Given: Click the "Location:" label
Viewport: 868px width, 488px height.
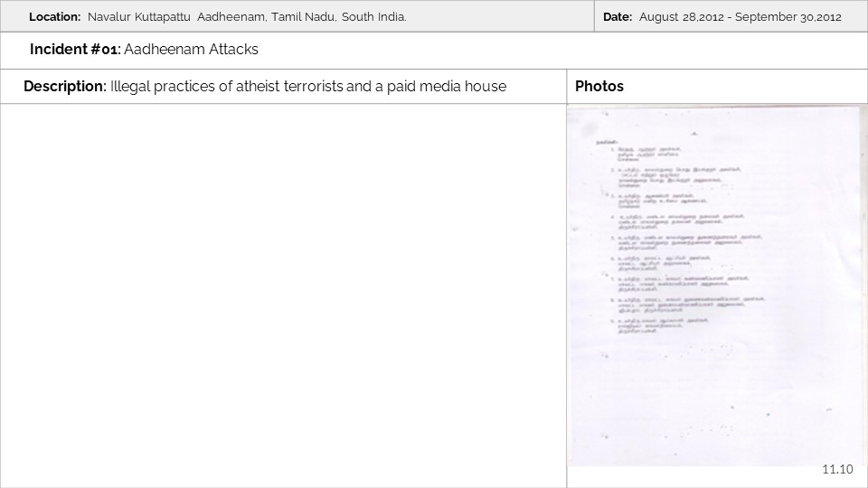Looking at the screenshot, I should (54, 17).
